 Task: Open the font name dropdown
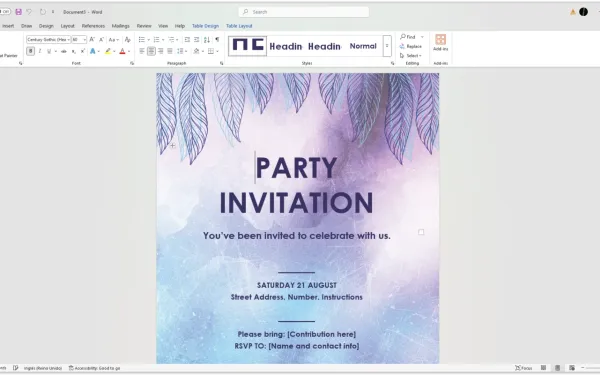pyautogui.click(x=68, y=39)
